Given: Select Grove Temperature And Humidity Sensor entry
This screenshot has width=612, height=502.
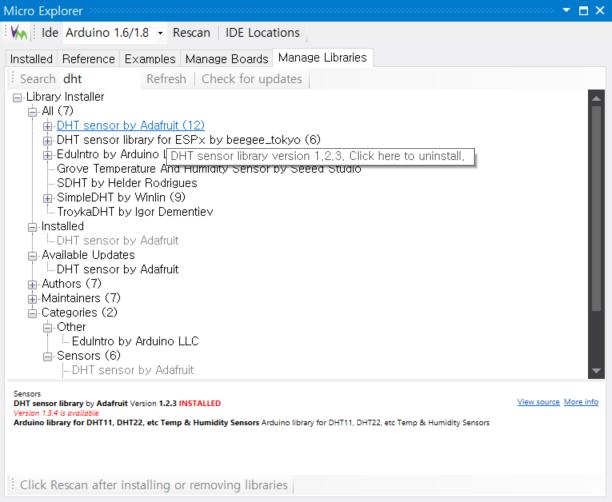Looking at the screenshot, I should (x=209, y=169).
